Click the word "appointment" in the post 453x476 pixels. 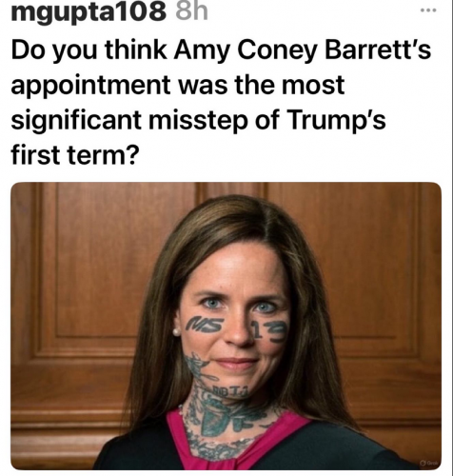[x=90, y=87]
